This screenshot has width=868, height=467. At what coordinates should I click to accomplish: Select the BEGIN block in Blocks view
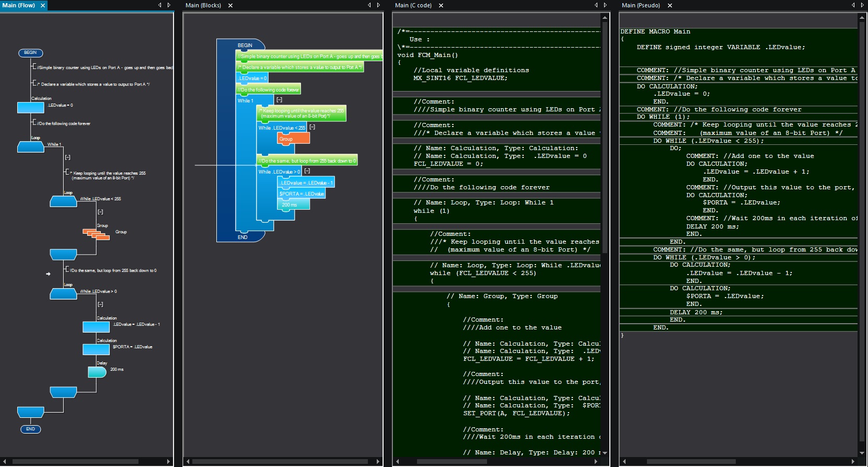pyautogui.click(x=245, y=45)
